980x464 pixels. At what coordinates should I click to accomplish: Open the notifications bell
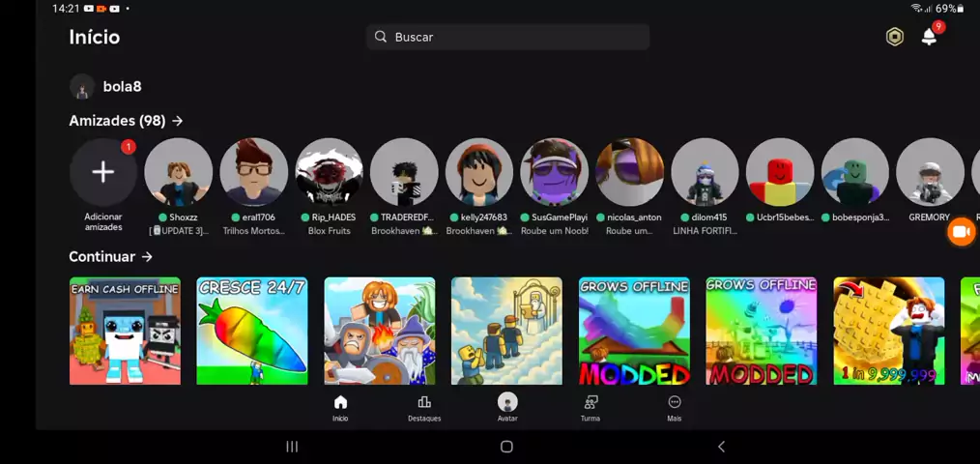(930, 37)
